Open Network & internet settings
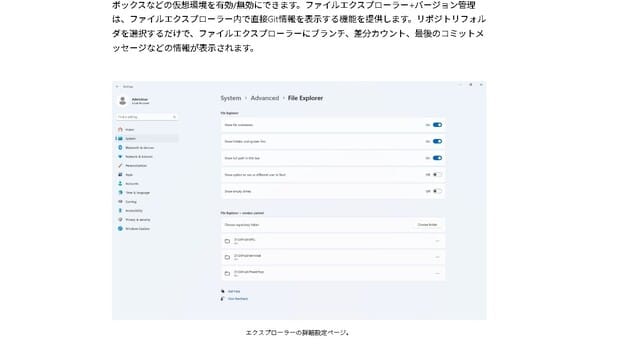Image resolution: width=640 pixels, height=361 pixels. (x=135, y=156)
